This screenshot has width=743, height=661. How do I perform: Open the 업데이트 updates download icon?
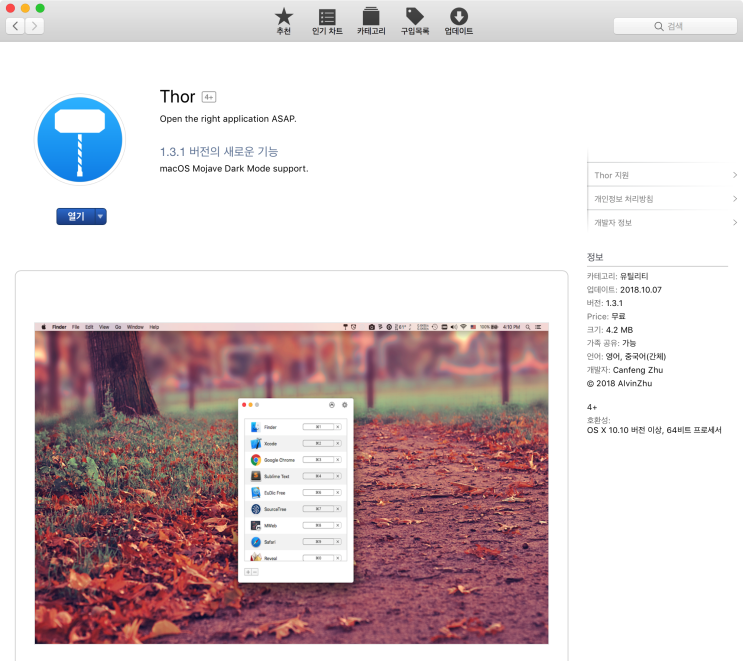[x=458, y=17]
